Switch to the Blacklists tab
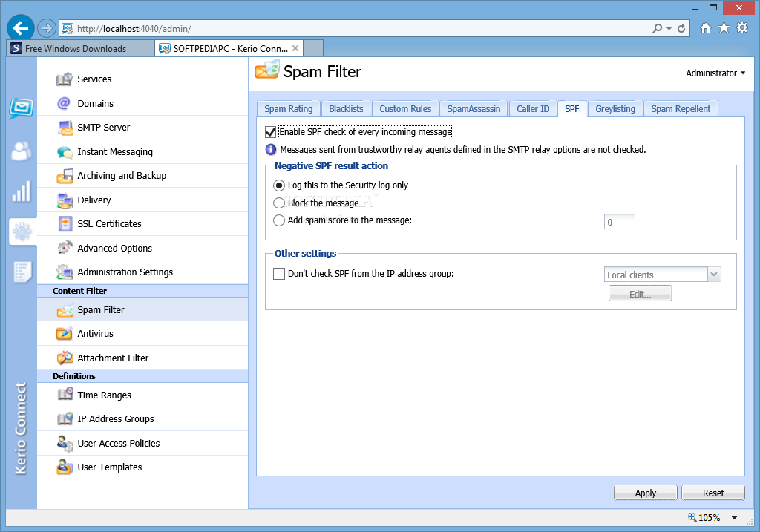Image resolution: width=760 pixels, height=532 pixels. (346, 109)
